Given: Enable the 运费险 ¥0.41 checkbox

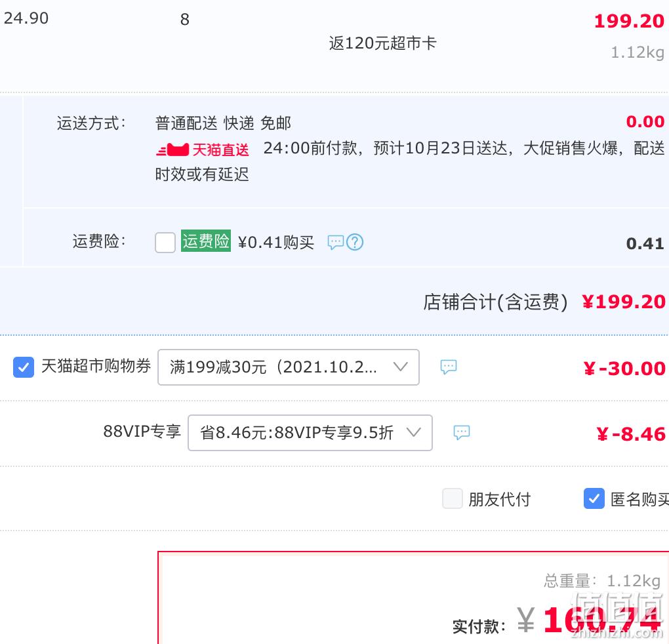Looking at the screenshot, I should [x=165, y=243].
